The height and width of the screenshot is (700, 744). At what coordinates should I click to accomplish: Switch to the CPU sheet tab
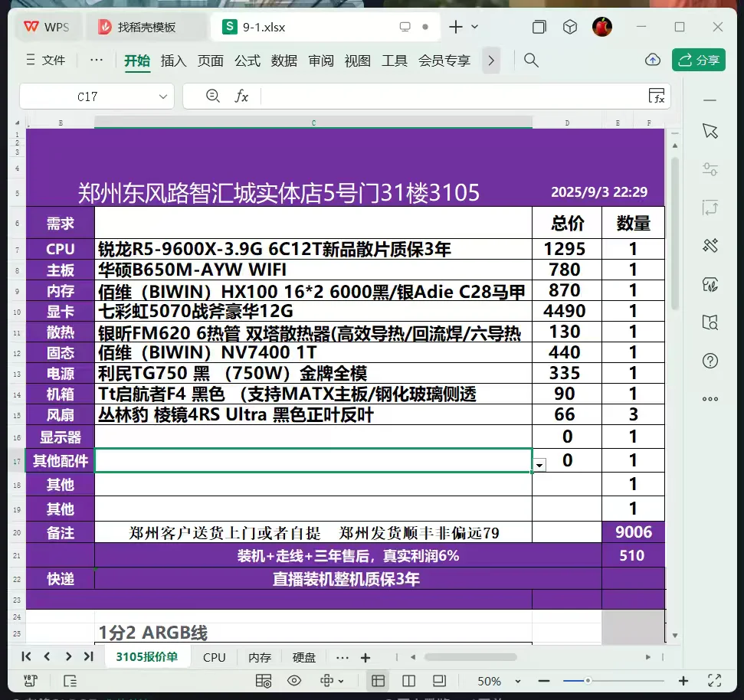tap(215, 657)
